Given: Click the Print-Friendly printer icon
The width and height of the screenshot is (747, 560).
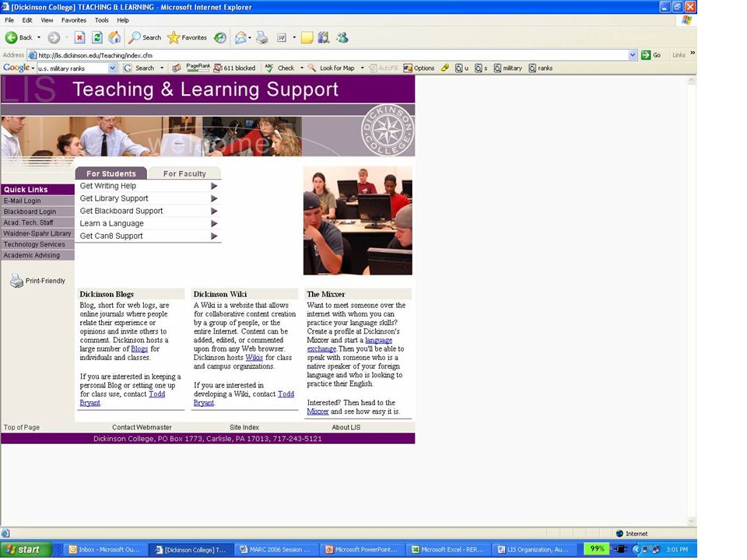Looking at the screenshot, I should [x=17, y=281].
